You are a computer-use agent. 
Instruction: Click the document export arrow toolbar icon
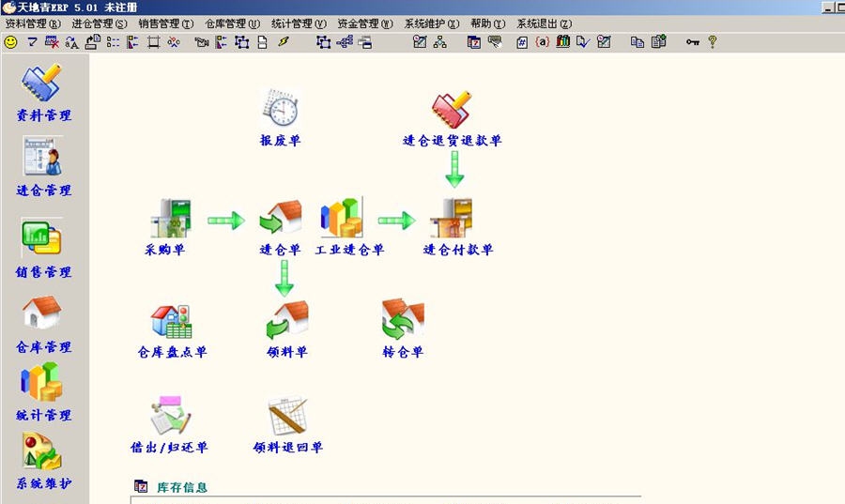[92, 42]
